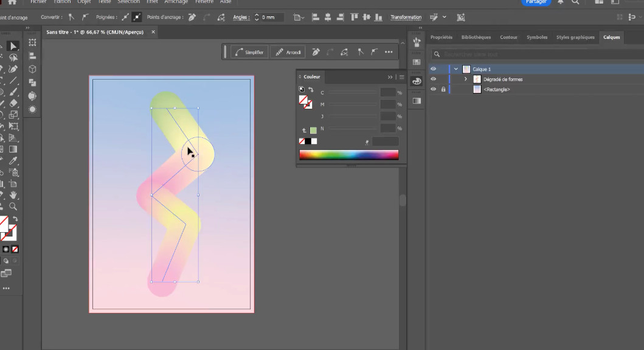Select the Hand tool
Viewport: 644px width, 350px height.
(x=13, y=195)
